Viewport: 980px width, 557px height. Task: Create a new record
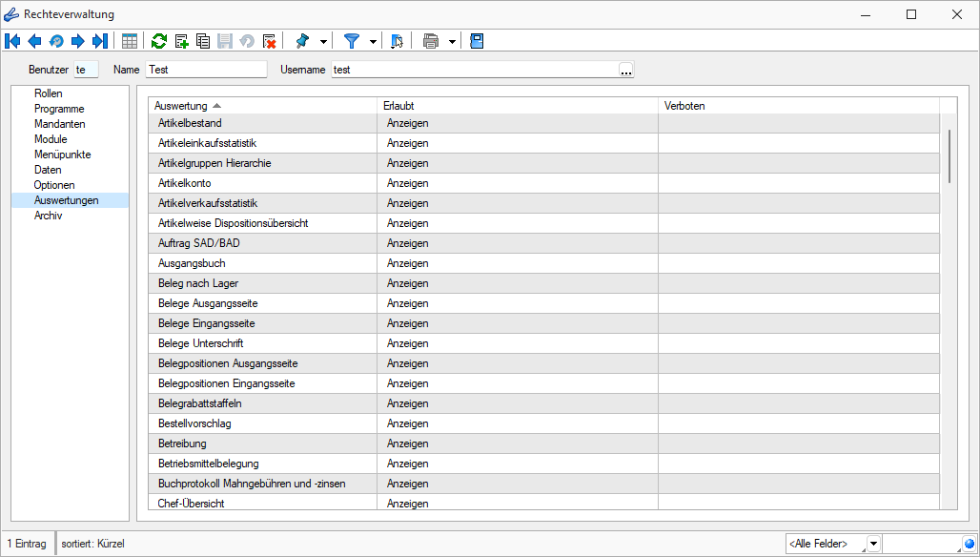[x=181, y=41]
